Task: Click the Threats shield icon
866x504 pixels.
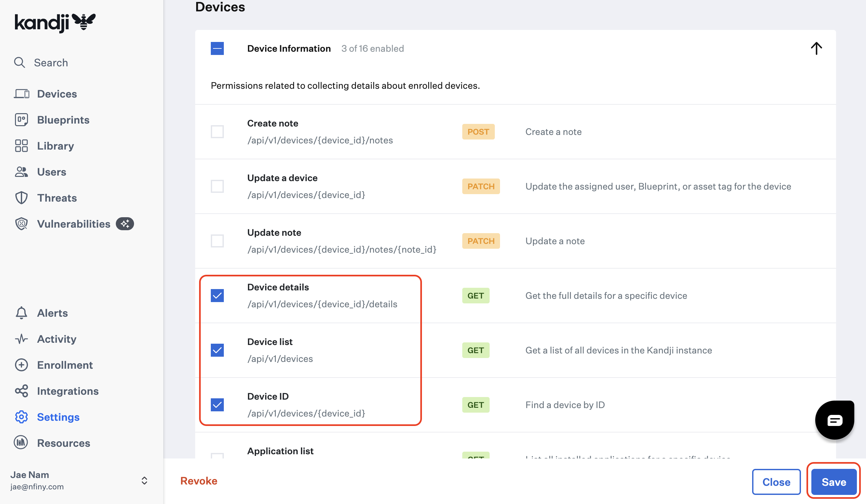Action: pyautogui.click(x=21, y=198)
